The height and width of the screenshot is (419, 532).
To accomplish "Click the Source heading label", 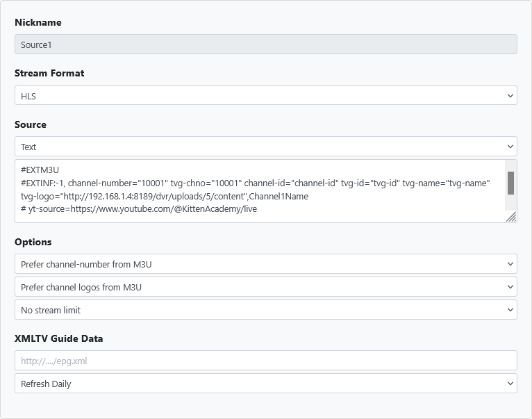I will (x=31, y=124).
